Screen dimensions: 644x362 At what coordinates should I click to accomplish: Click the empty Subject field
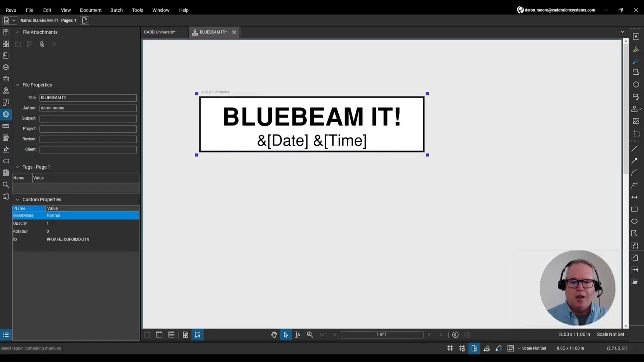pos(88,118)
